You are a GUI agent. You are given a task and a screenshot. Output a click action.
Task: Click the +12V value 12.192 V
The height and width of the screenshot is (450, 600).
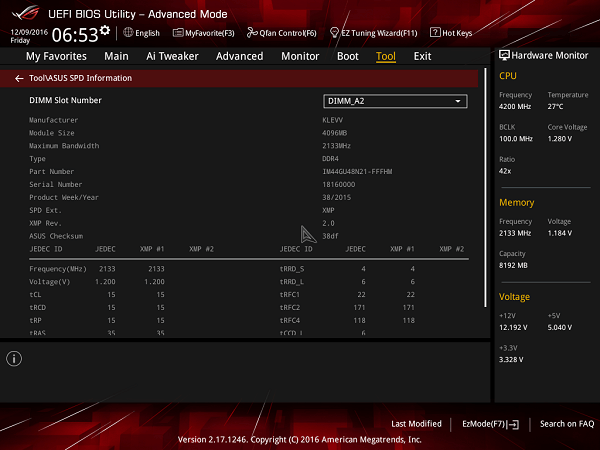pyautogui.click(x=513, y=328)
